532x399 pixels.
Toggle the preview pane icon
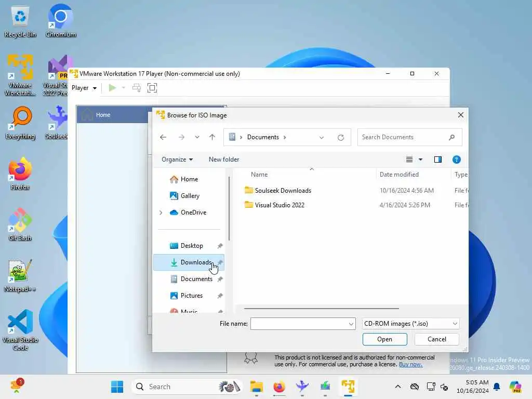437,159
